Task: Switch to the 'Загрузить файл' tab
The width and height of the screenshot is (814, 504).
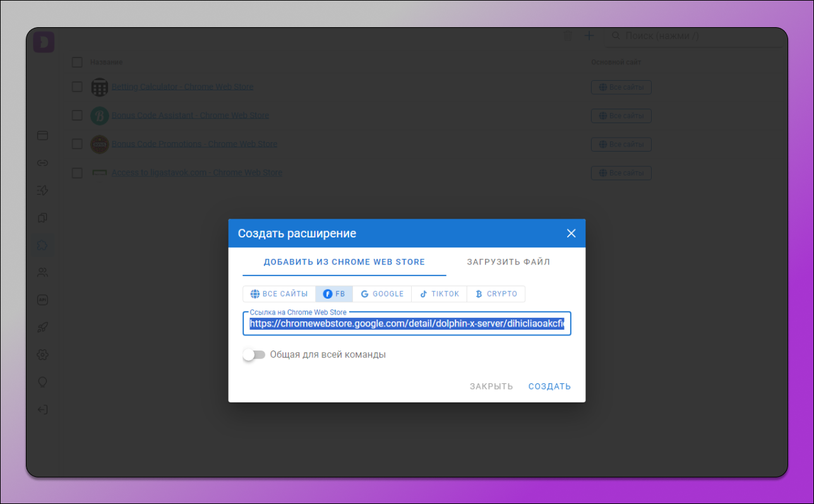Action: (508, 262)
